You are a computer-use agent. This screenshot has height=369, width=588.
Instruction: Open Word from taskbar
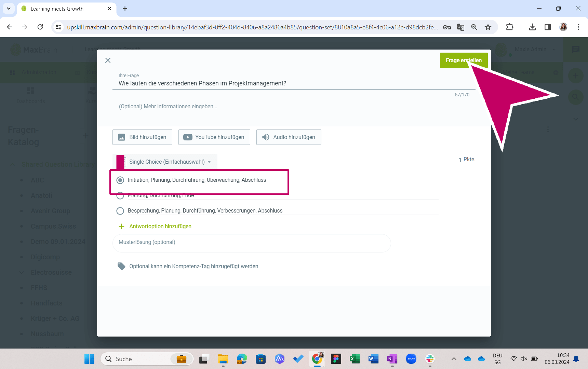[x=373, y=359]
